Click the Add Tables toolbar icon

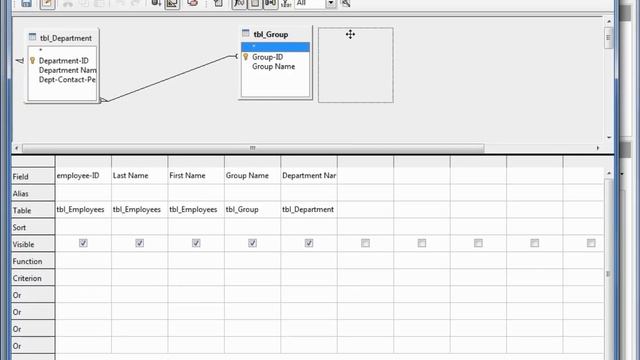point(218,3)
